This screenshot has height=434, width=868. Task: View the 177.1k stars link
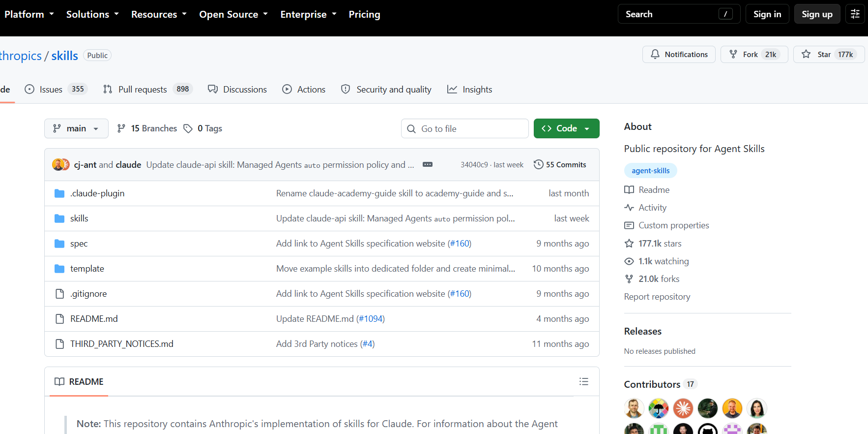point(653,244)
